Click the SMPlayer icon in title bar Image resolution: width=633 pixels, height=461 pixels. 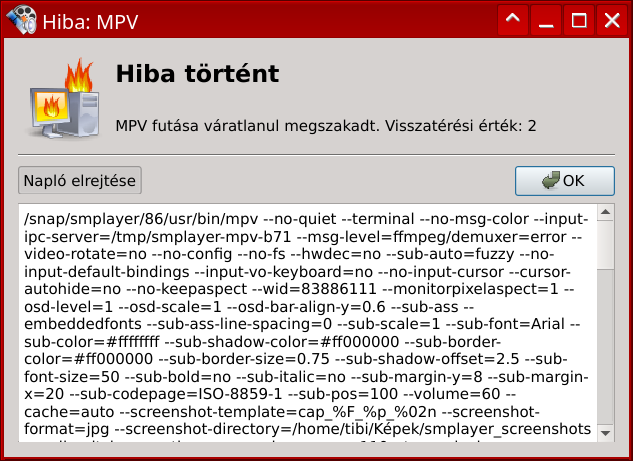pyautogui.click(x=22, y=20)
